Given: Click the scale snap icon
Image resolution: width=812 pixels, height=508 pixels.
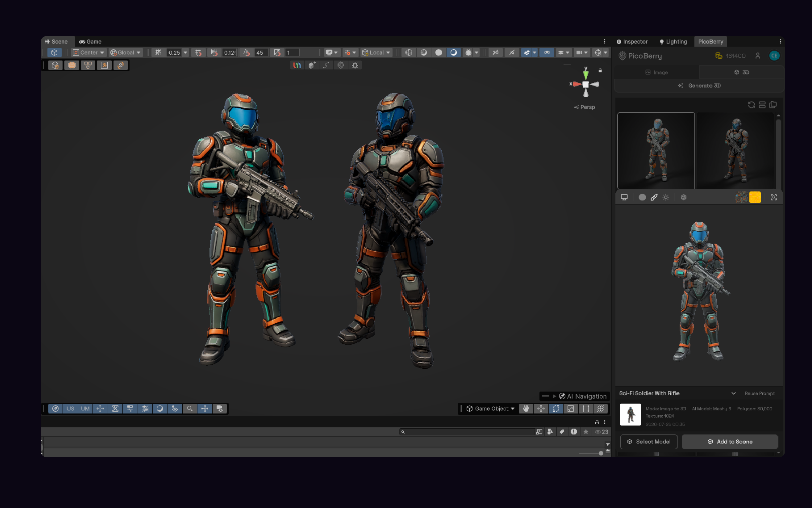Looking at the screenshot, I should (x=277, y=52).
